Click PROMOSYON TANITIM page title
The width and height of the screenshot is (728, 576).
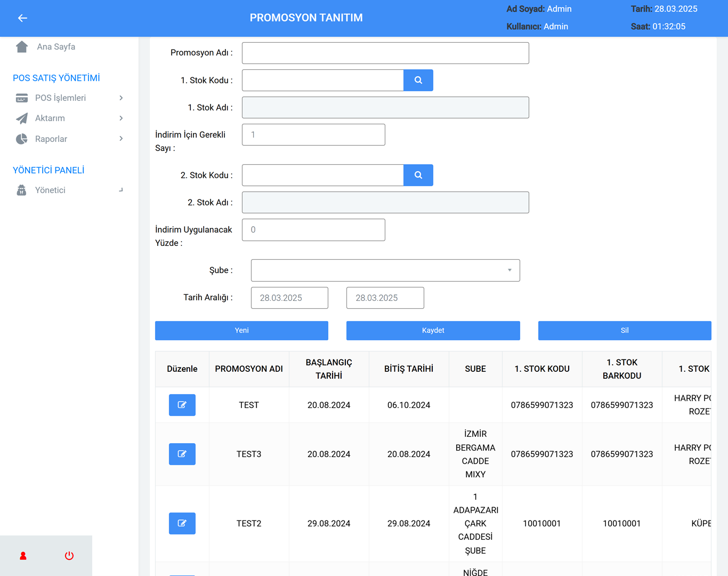click(x=306, y=18)
